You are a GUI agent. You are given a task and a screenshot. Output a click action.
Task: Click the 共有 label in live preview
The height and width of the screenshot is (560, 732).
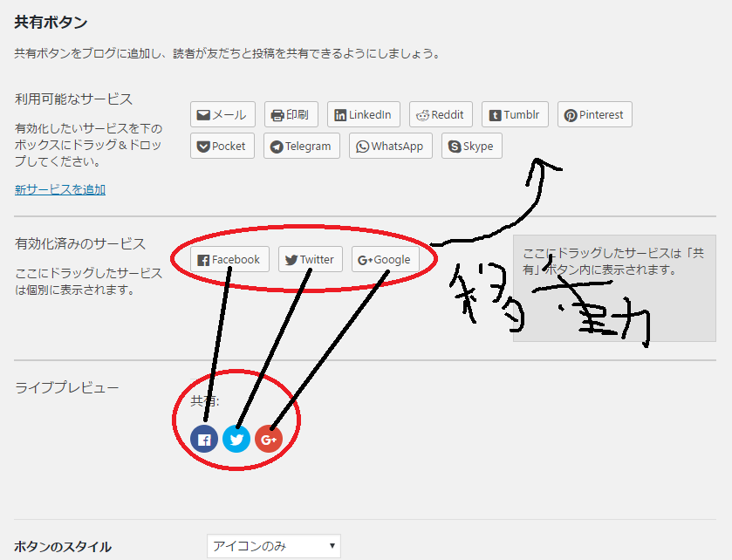pos(205,401)
